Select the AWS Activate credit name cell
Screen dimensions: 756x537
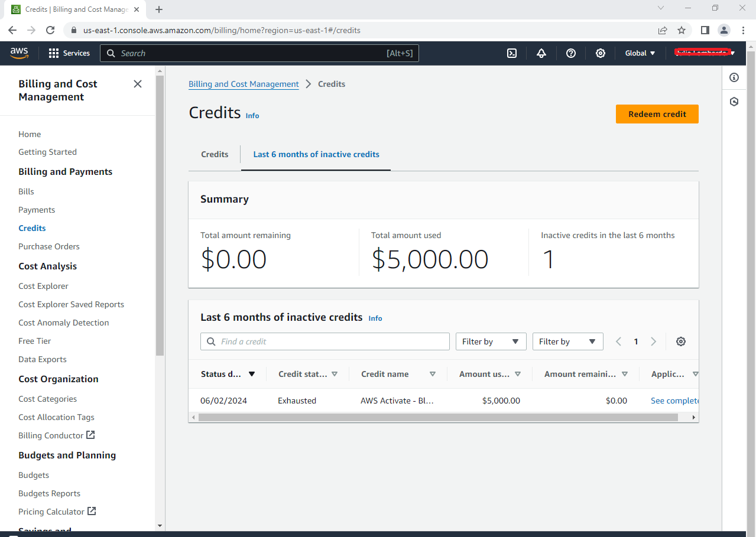point(397,401)
